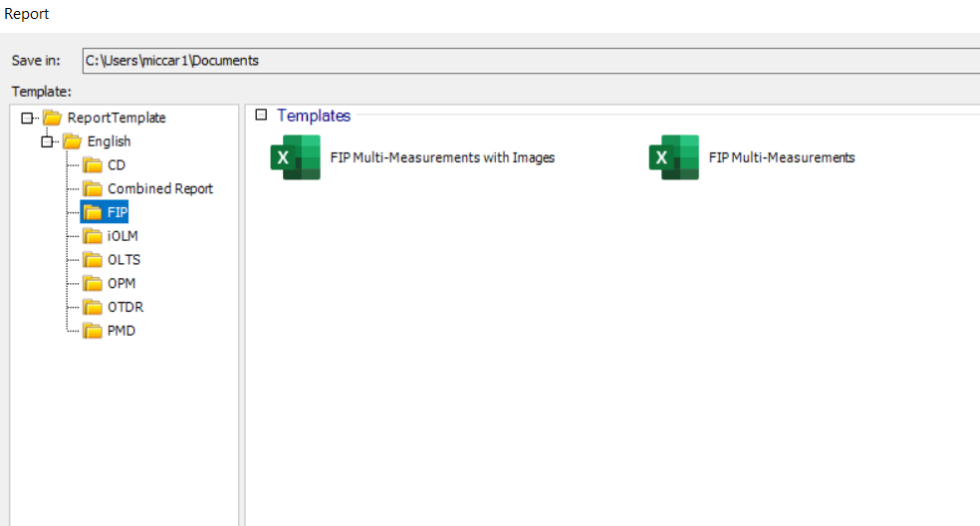Click the Templates group header label
Image resolution: width=980 pixels, height=526 pixels.
[x=314, y=116]
